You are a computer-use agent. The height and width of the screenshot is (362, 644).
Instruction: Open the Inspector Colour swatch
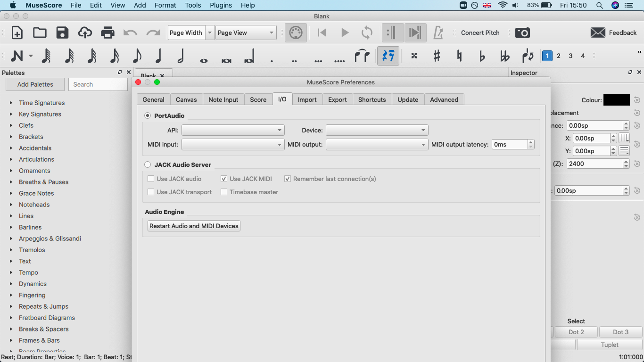(x=617, y=100)
